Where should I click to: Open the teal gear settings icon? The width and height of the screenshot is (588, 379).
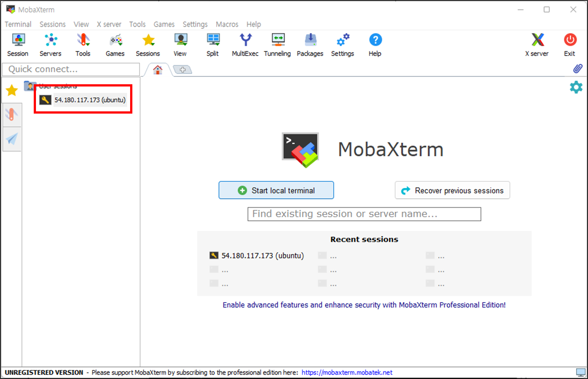click(x=576, y=87)
